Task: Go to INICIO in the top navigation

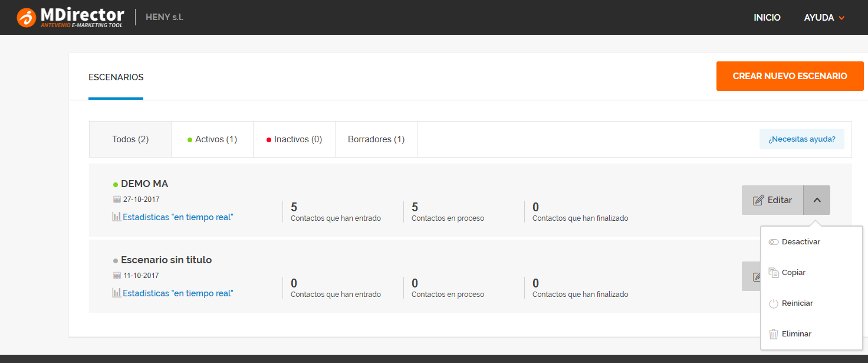Action: 767,18
